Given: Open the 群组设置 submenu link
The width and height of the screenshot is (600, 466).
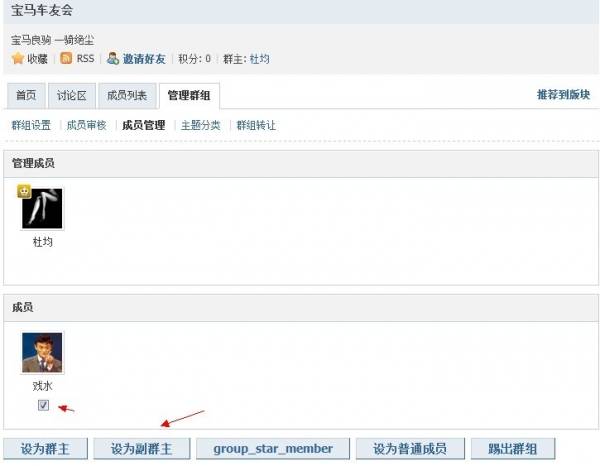Looking at the screenshot, I should click(x=31, y=126).
